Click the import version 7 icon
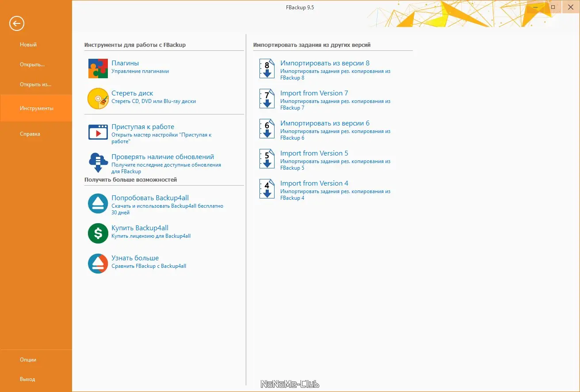 point(267,99)
